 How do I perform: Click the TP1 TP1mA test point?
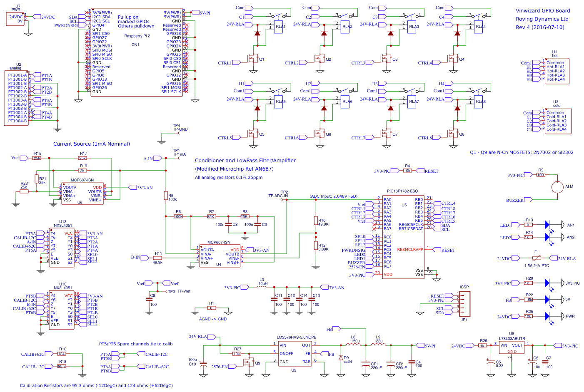coord(179,158)
